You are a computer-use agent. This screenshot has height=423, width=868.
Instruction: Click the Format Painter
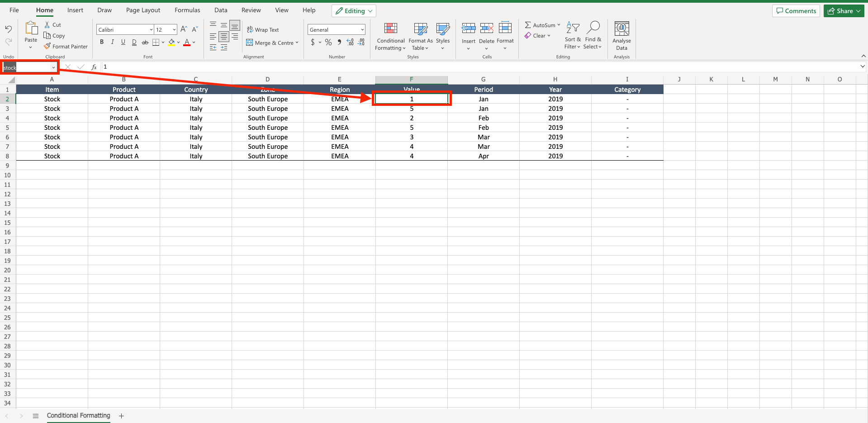[66, 46]
